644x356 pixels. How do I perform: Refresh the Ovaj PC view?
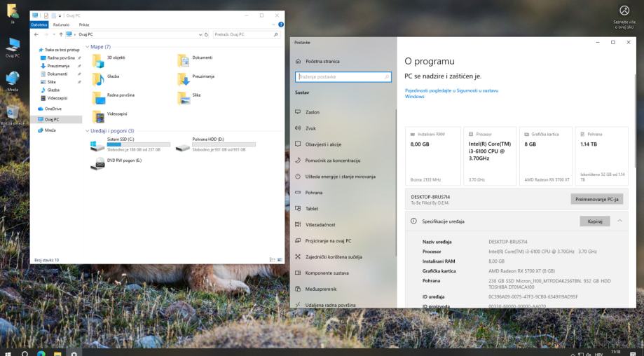206,34
